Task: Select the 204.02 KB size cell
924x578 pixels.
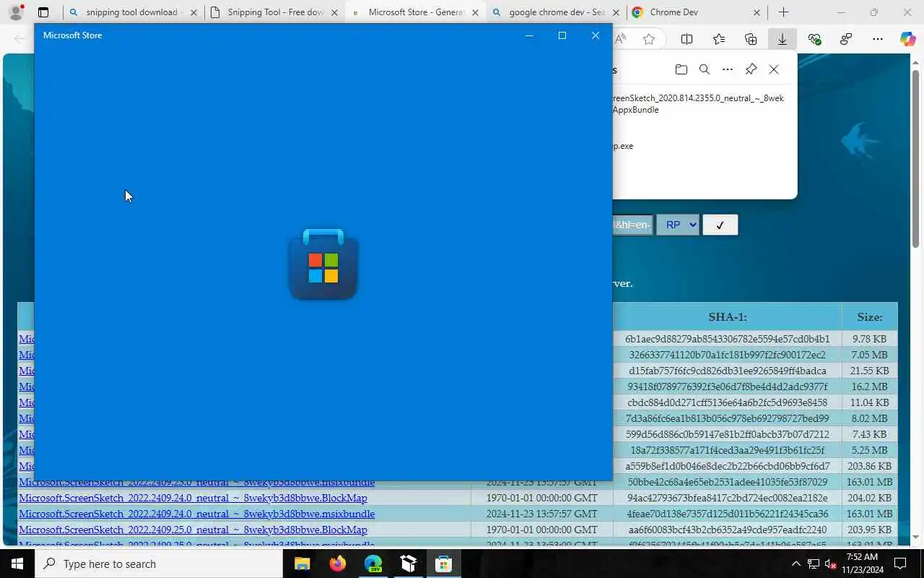Action: pyautogui.click(x=869, y=498)
